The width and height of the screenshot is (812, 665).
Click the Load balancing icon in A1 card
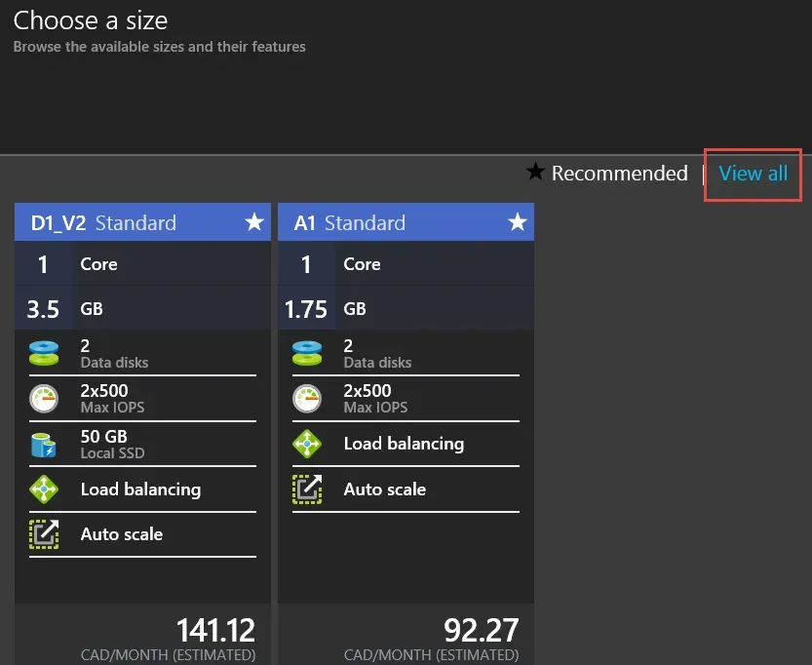click(x=308, y=444)
